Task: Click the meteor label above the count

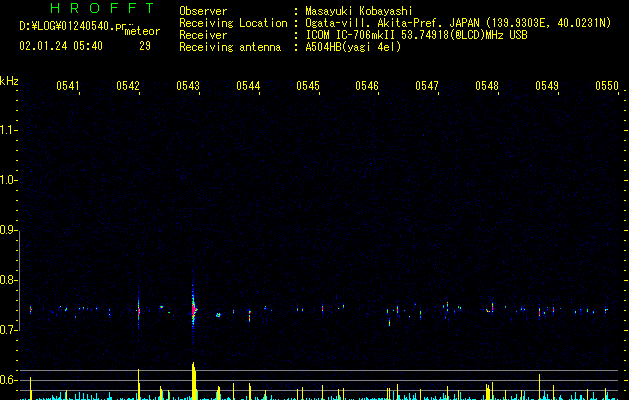Action: [x=142, y=31]
